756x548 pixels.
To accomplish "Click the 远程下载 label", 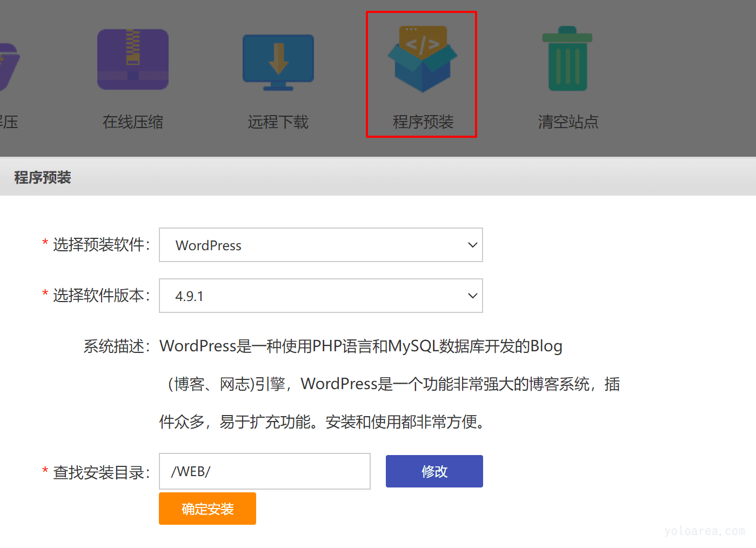I will click(x=278, y=122).
